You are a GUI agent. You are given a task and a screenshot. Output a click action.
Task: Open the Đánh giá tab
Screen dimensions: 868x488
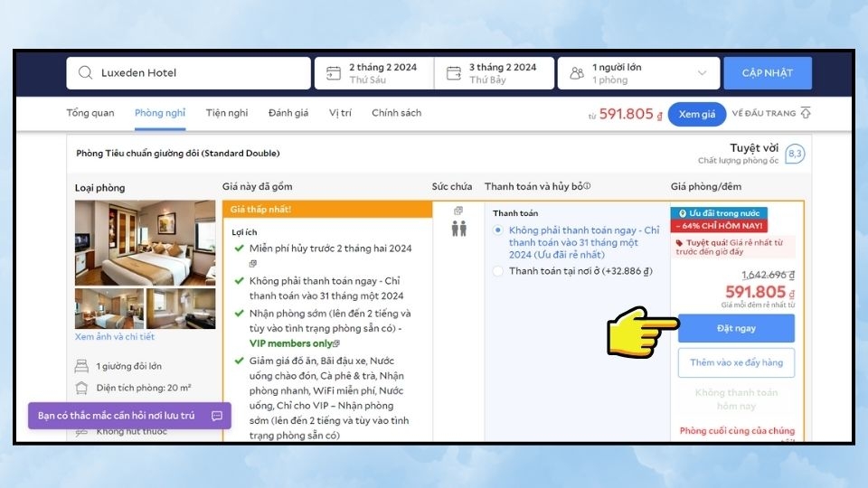pyautogui.click(x=288, y=113)
